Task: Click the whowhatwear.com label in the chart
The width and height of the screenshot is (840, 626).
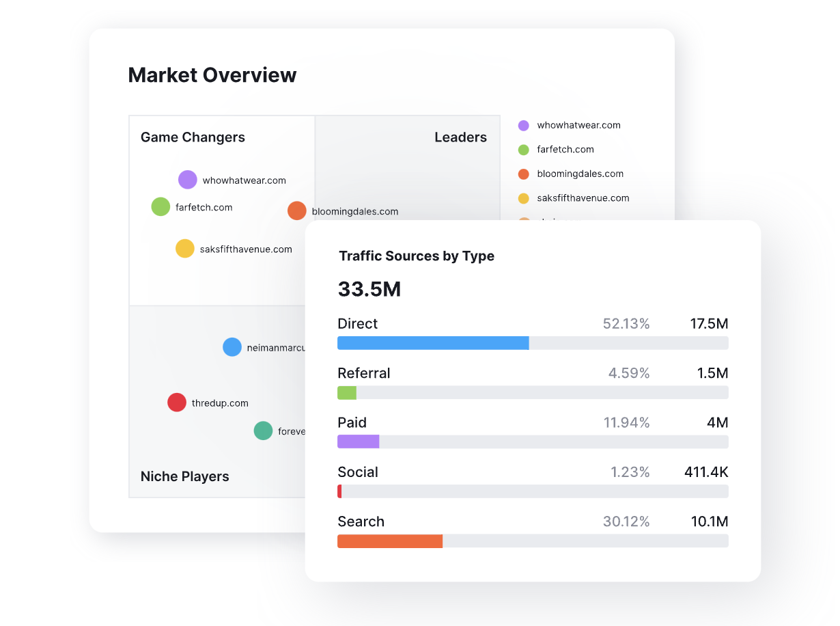Action: pos(244,180)
